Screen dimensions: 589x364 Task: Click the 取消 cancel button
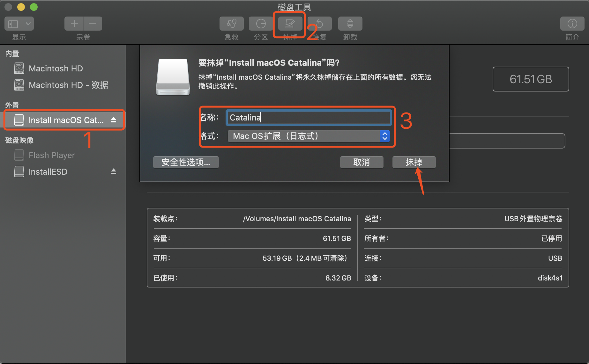[362, 162]
